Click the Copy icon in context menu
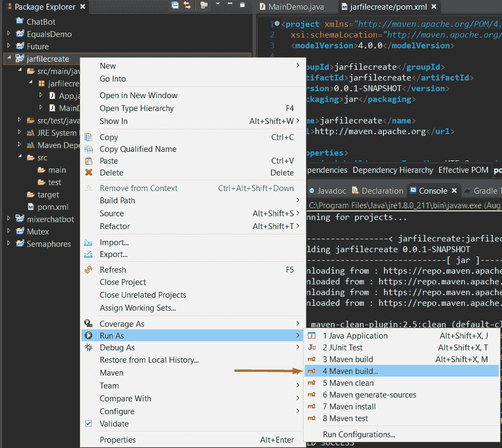 click(88, 137)
